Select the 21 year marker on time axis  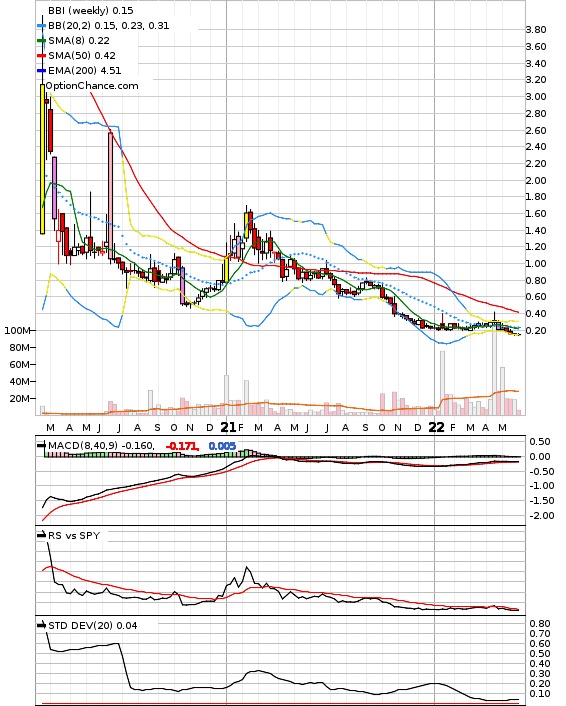coord(228,427)
